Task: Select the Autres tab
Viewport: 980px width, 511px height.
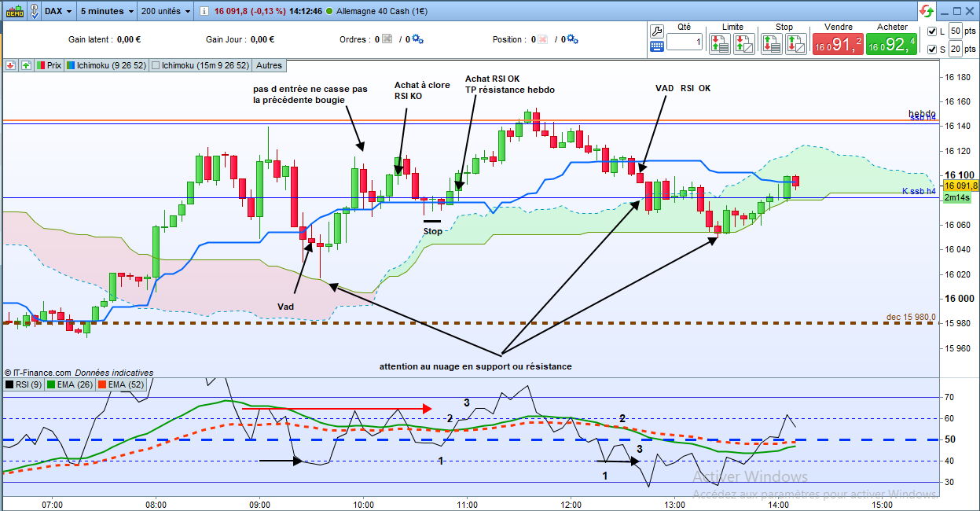Action: tap(270, 65)
